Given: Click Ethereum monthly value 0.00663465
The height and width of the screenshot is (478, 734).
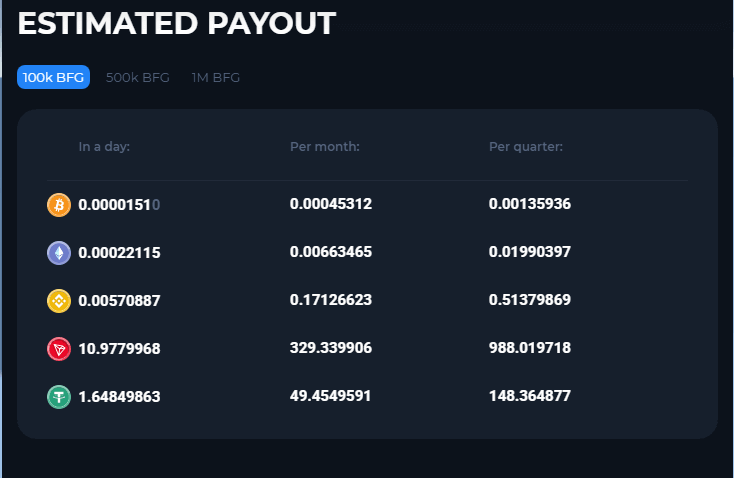Looking at the screenshot, I should 331,252.
